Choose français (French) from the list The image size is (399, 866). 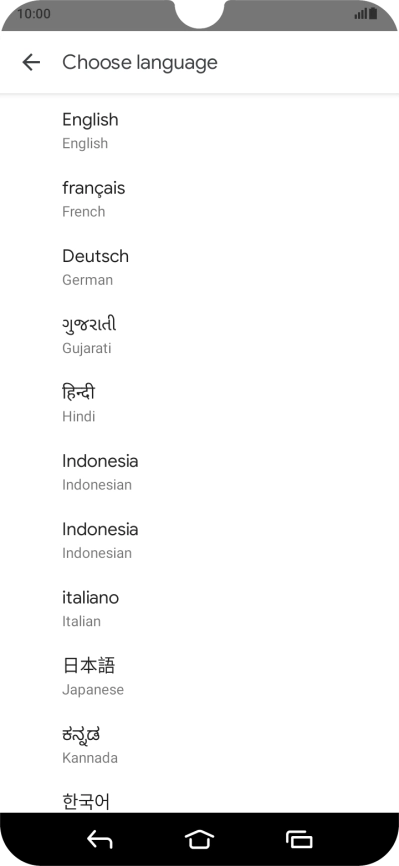200,199
